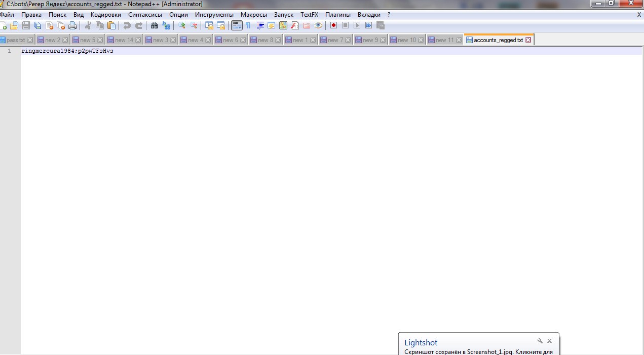Toggle word wrap in the toolbar
Screen dimensions: 644x355
(236, 25)
